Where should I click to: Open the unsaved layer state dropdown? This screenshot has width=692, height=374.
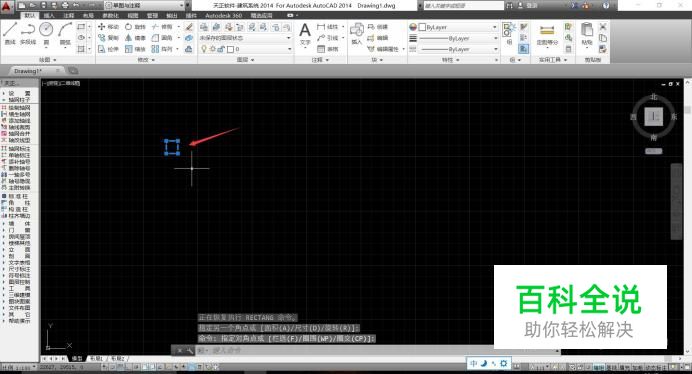(x=245, y=38)
